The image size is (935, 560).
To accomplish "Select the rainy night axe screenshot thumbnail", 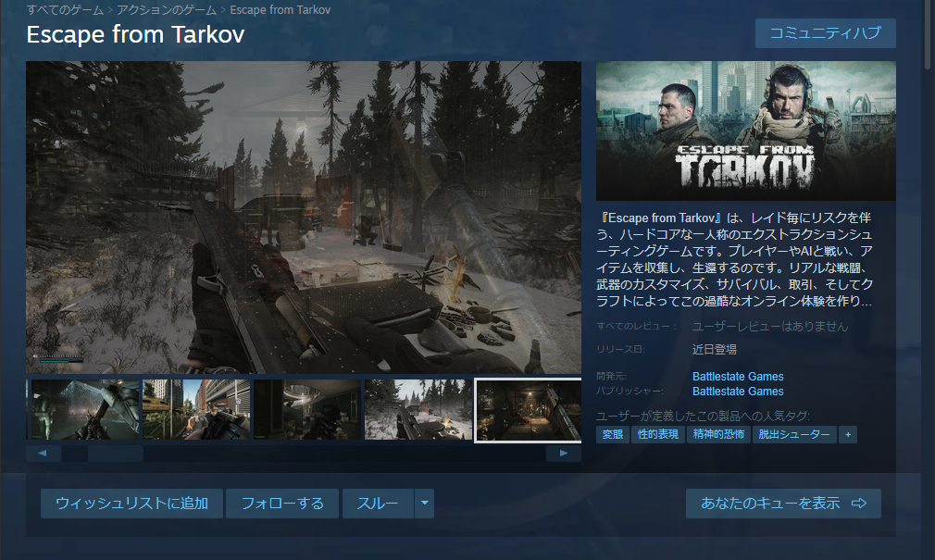I will (85, 410).
